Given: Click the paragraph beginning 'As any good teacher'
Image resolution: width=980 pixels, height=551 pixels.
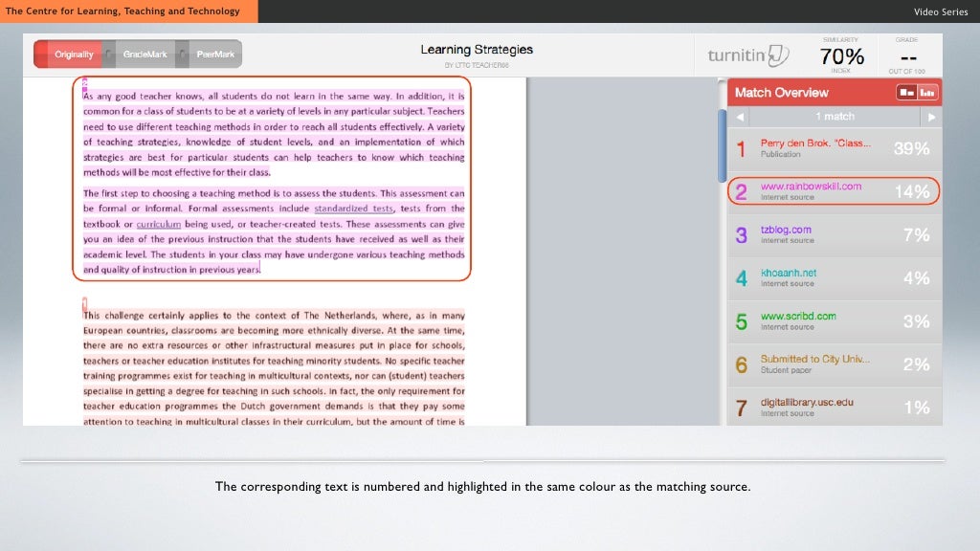Looking at the screenshot, I should 274,134.
